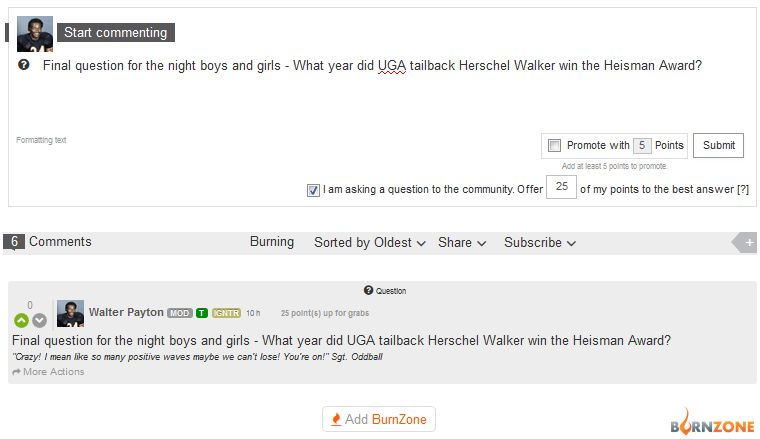Submit the comment
Screen dimensions: 760x439
pos(718,145)
